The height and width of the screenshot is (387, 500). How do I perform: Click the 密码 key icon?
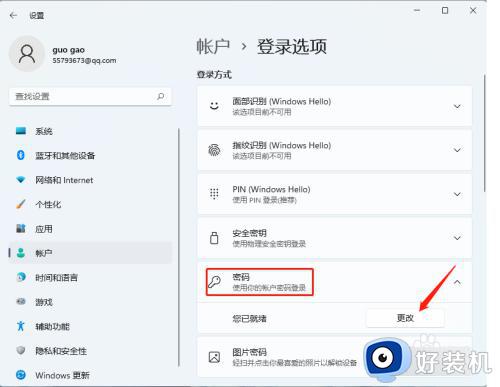[x=214, y=282]
